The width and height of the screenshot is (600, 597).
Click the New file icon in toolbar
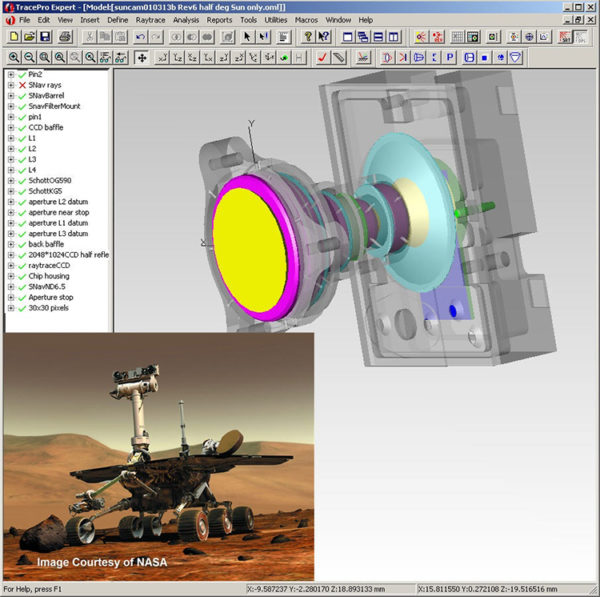(x=13, y=37)
